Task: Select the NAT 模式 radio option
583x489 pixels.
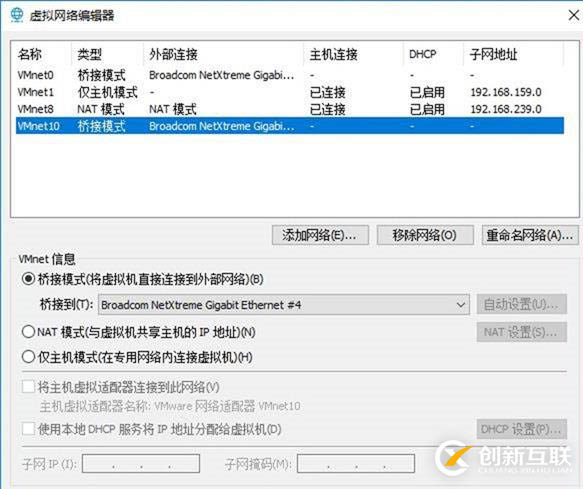Action: 29,332
